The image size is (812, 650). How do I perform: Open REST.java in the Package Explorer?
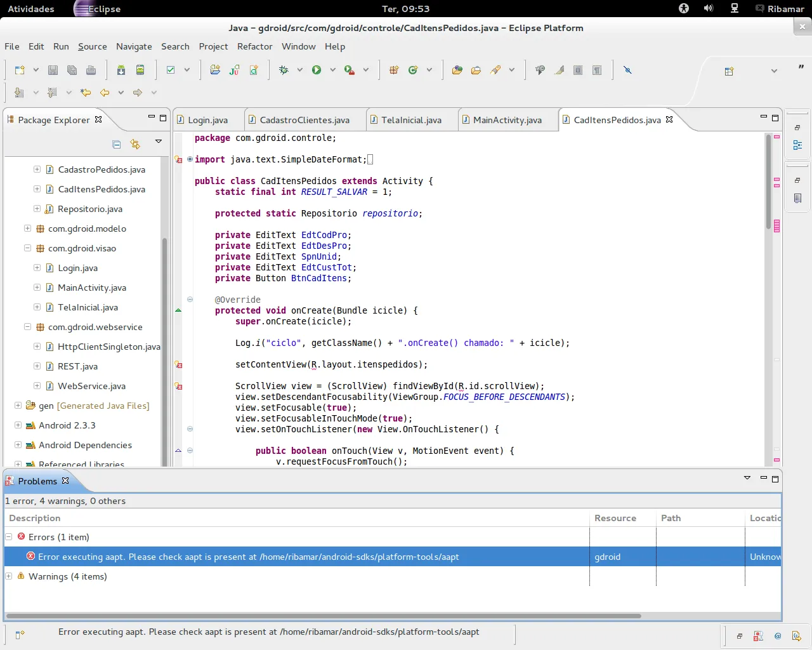[77, 366]
